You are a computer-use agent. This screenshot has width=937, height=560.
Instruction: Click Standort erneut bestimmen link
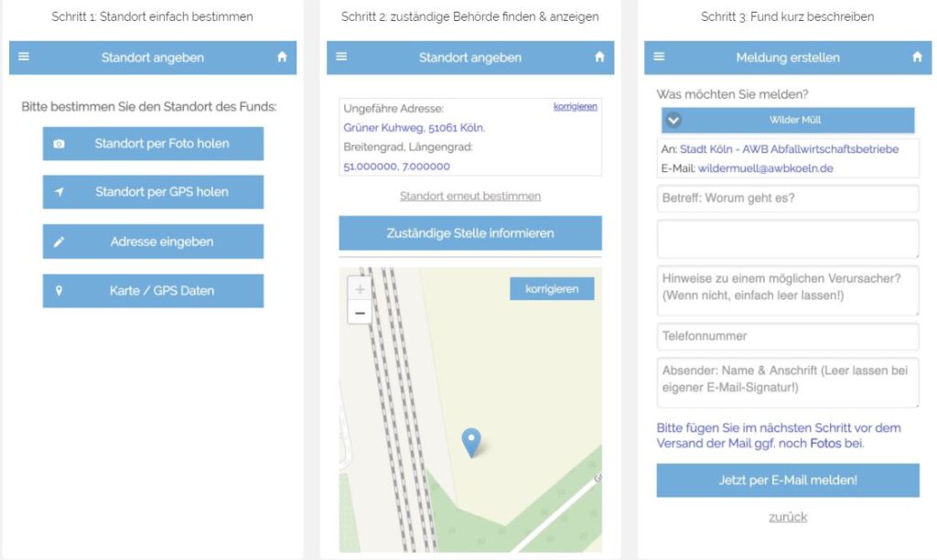click(x=469, y=196)
